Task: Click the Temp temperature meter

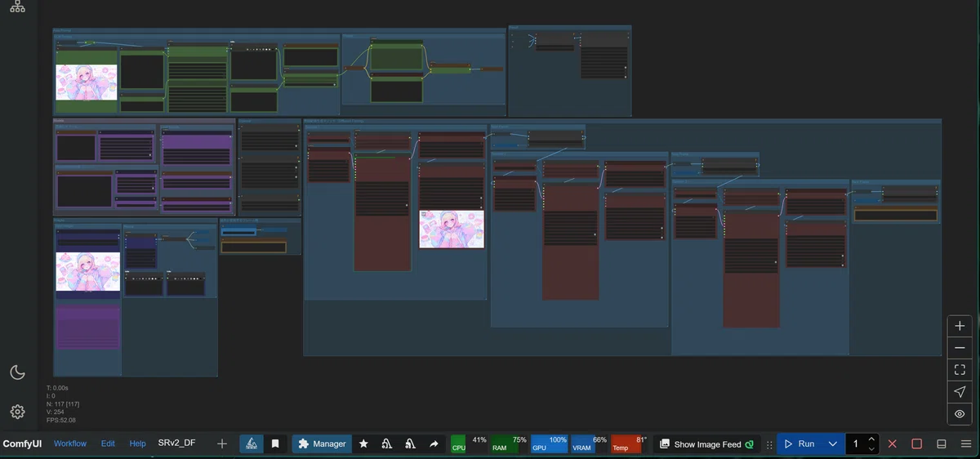Action: [x=630, y=443]
